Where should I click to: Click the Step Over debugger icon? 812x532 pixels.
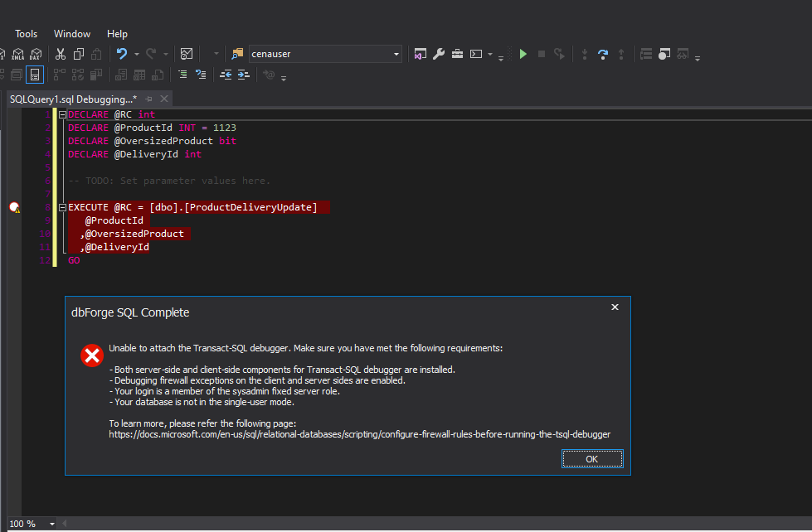tap(603, 54)
